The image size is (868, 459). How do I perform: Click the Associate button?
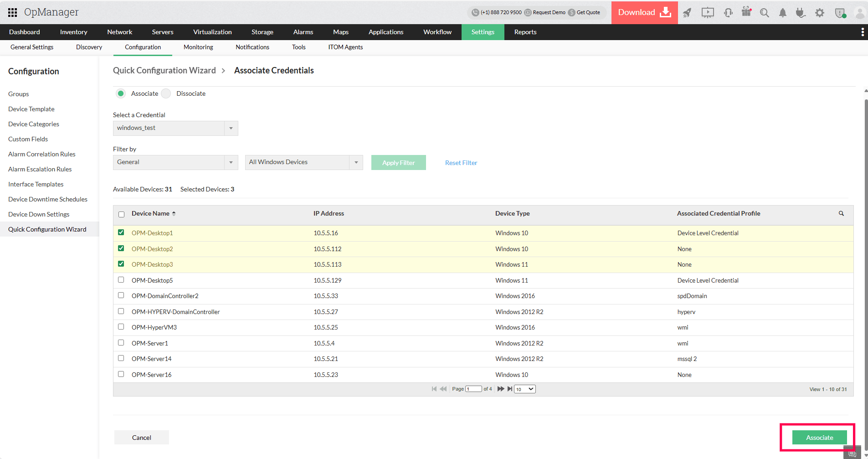819,437
